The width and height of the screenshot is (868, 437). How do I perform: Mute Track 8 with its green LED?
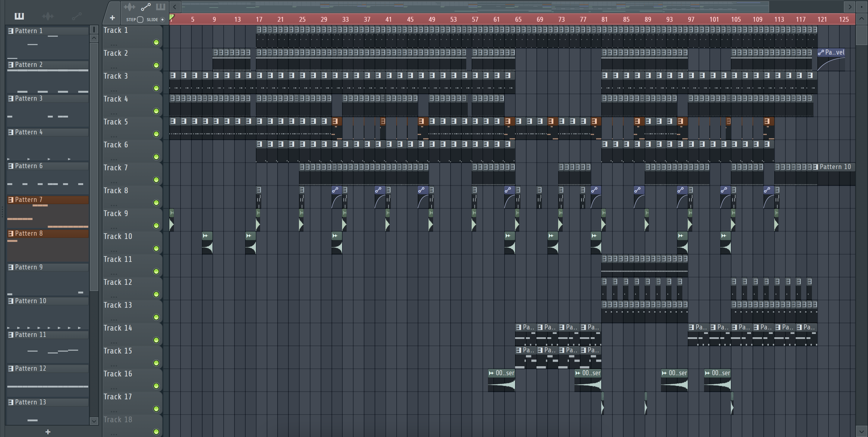[156, 203]
